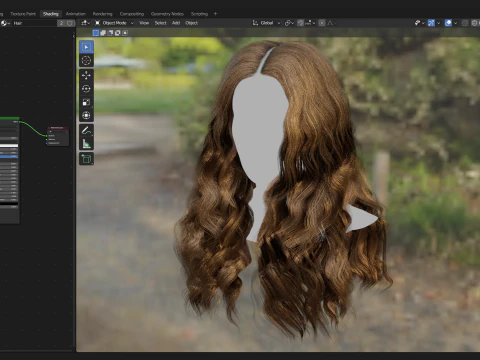
Task: Click the plus icon to add workspace
Action: click(215, 14)
